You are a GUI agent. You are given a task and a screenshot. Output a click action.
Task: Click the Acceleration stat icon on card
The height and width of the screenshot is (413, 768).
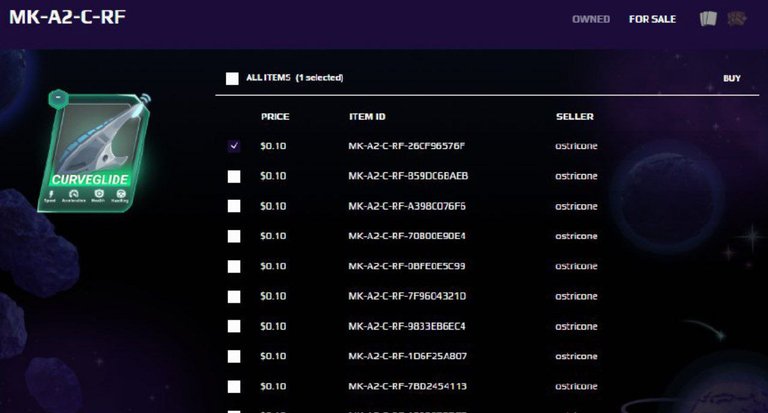coord(73,196)
